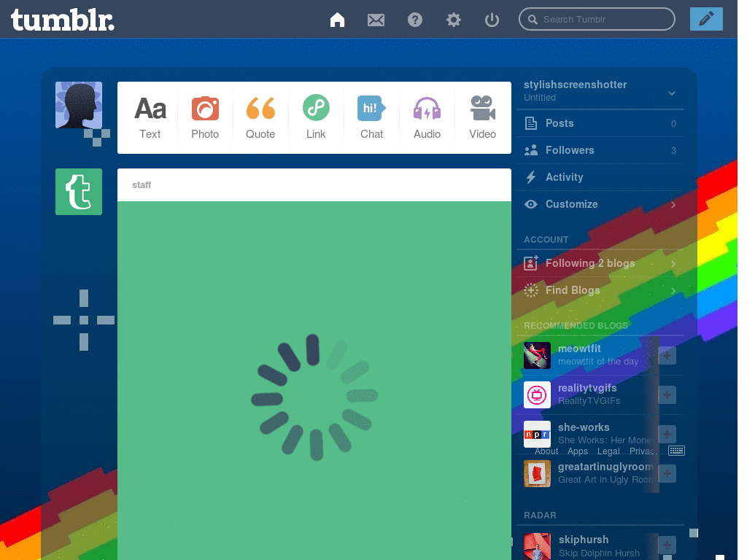Click into the Search Tumblr field
Image resolution: width=747 pixels, height=560 pixels.
[x=597, y=19]
